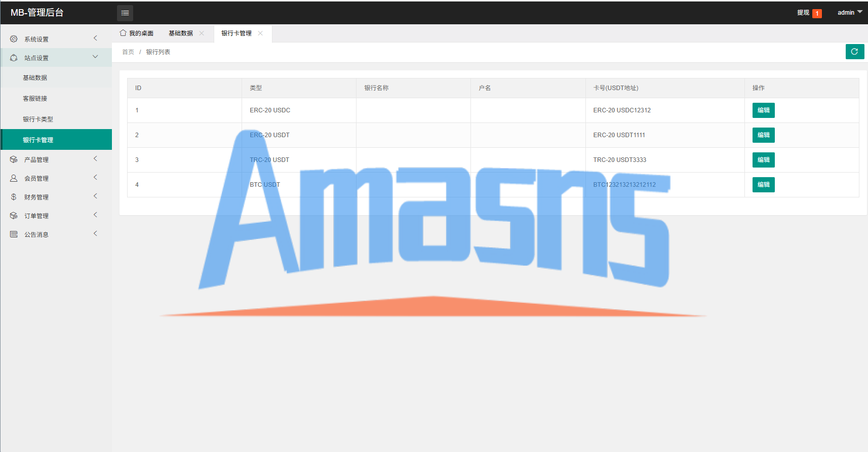Click the 提现 link in header
Viewport: 868px width, 452px height.
click(803, 13)
